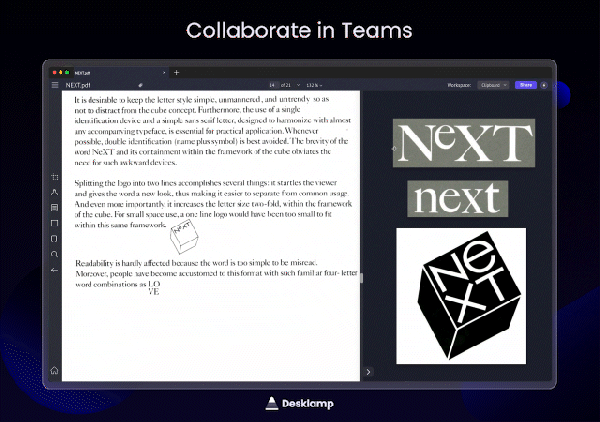Select the area selection tool
Screen dimensions: 600x422
(x=54, y=177)
